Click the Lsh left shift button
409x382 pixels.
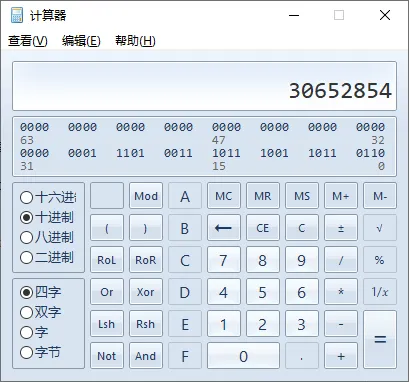[107, 324]
